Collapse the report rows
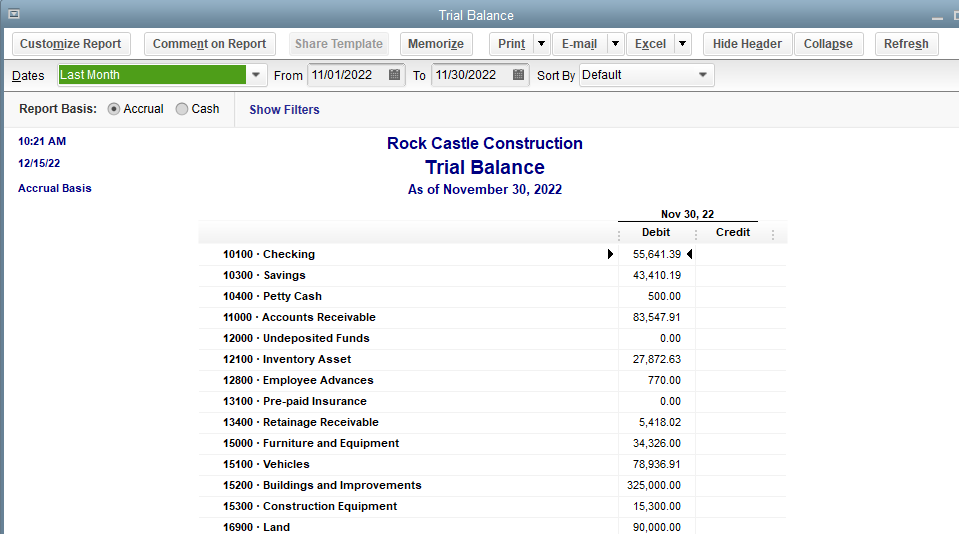The image size is (959, 534). tap(828, 44)
